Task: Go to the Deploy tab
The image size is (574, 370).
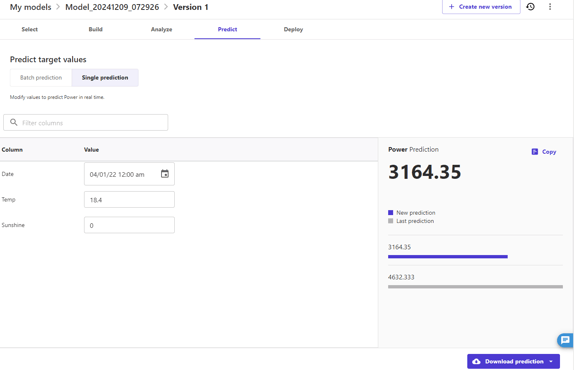Action: point(293,29)
